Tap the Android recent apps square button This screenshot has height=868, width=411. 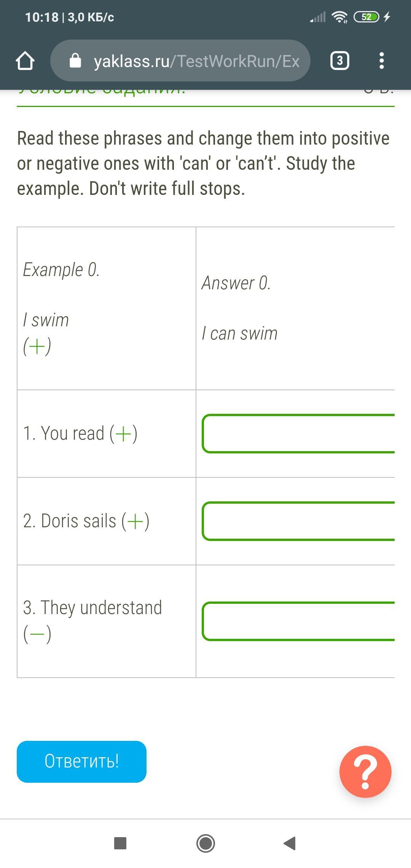120,843
